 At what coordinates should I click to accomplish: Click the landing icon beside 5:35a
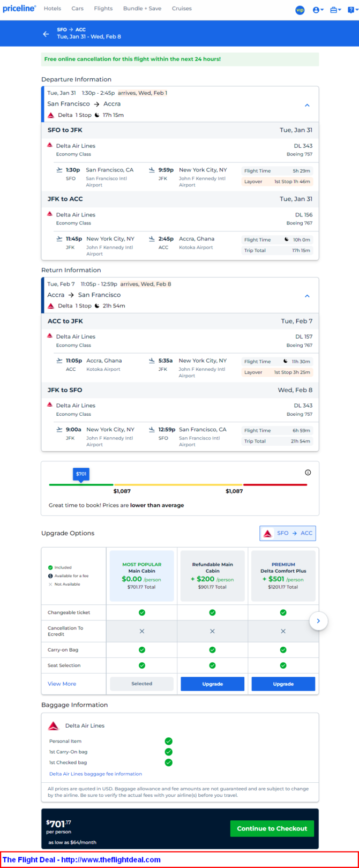[x=152, y=361]
